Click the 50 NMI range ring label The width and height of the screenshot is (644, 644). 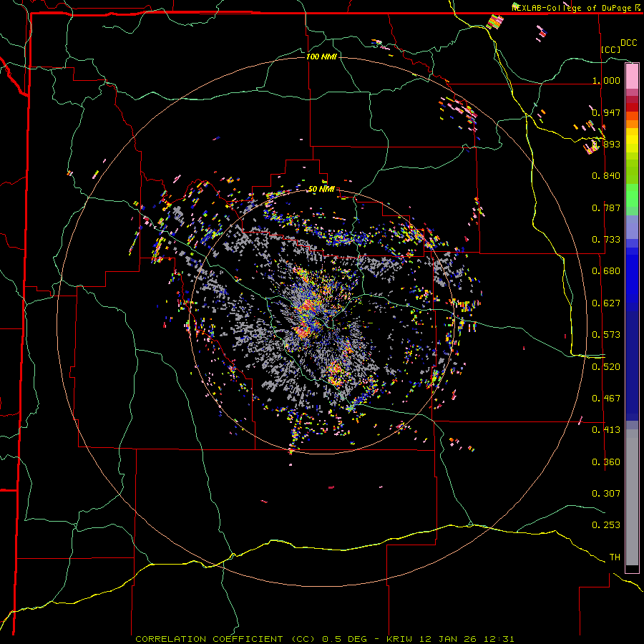(x=321, y=189)
